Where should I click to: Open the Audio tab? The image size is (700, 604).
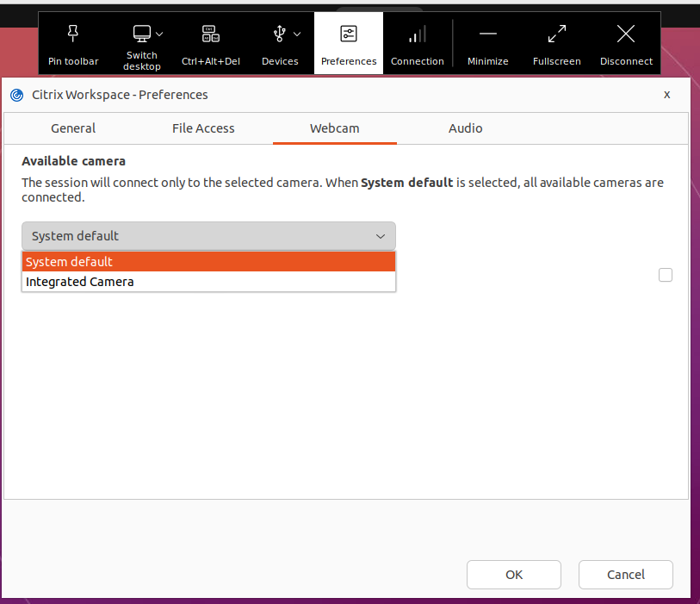465,128
